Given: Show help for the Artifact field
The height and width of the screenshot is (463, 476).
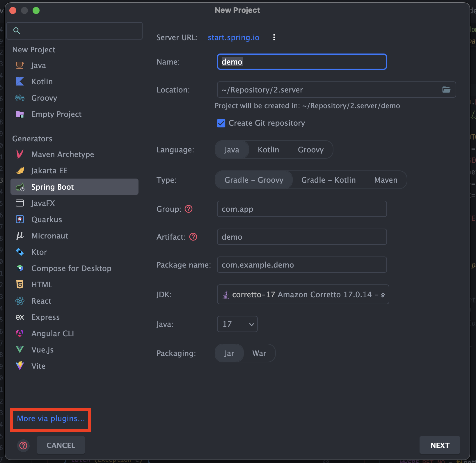Looking at the screenshot, I should (193, 237).
